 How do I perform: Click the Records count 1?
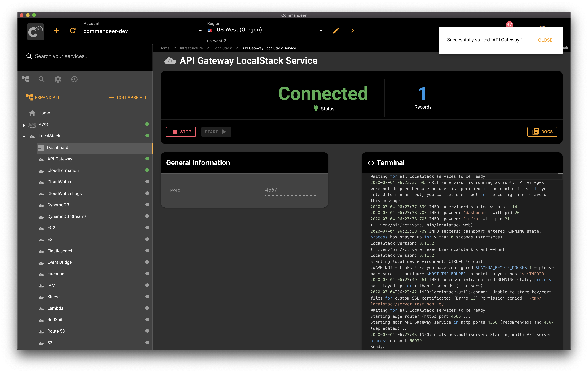tap(423, 94)
